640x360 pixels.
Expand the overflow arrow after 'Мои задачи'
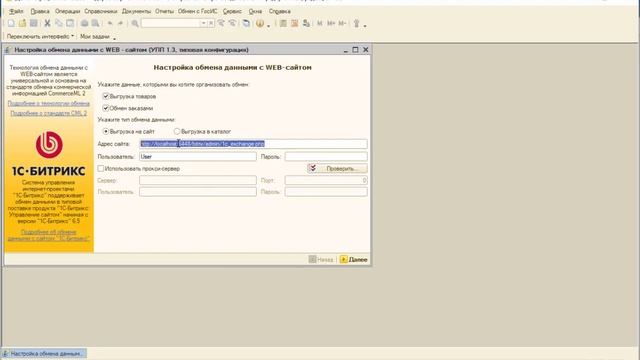[115, 39]
